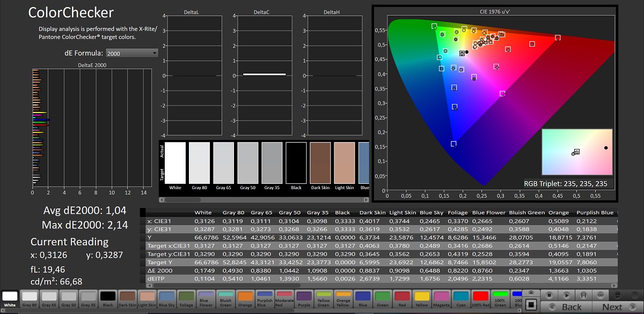644x314 pixels.
Task: Select the Bluish Green patch button
Action: tap(225, 299)
